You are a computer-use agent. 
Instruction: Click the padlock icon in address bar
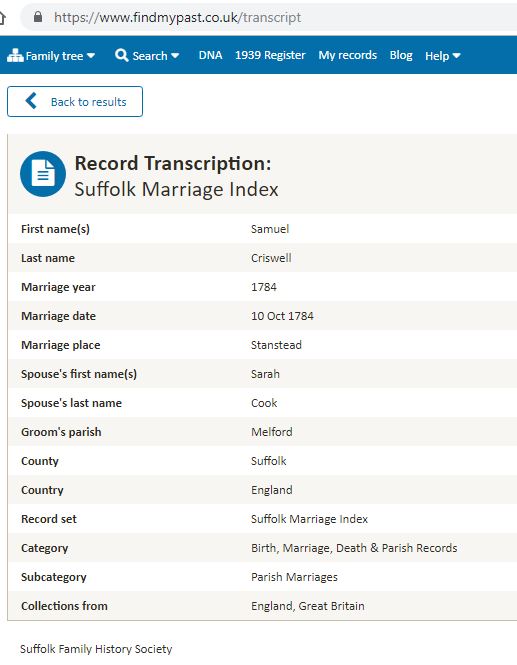[x=38, y=17]
